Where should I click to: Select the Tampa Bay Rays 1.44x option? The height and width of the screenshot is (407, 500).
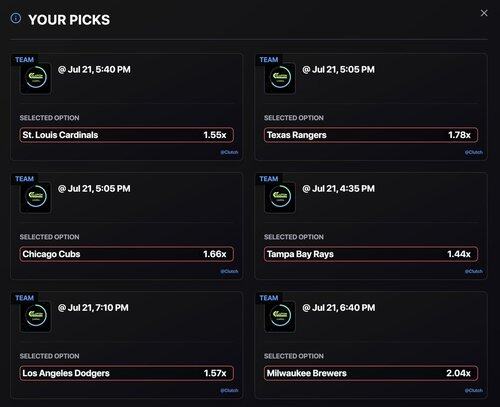tap(371, 254)
